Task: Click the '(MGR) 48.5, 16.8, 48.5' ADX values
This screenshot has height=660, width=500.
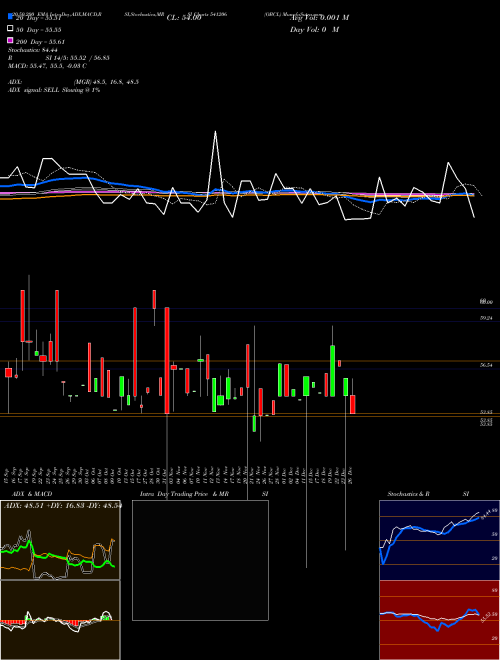Action: [x=106, y=82]
